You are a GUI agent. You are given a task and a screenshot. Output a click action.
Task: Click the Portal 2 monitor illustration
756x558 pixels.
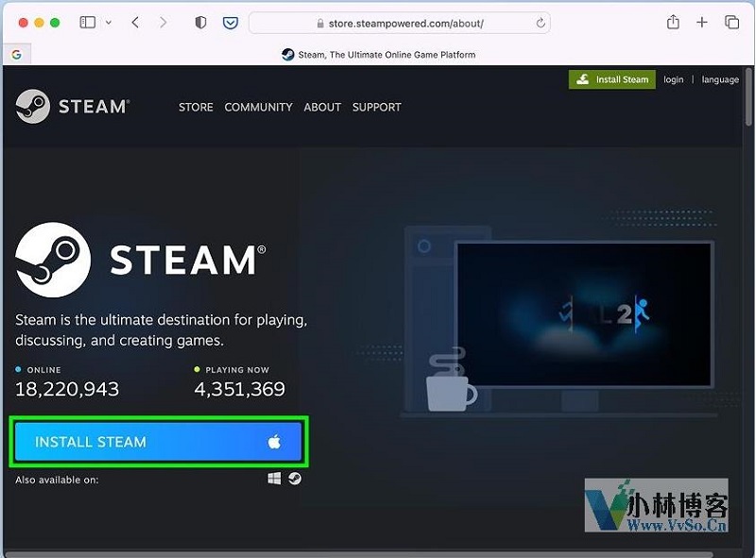[x=584, y=314]
